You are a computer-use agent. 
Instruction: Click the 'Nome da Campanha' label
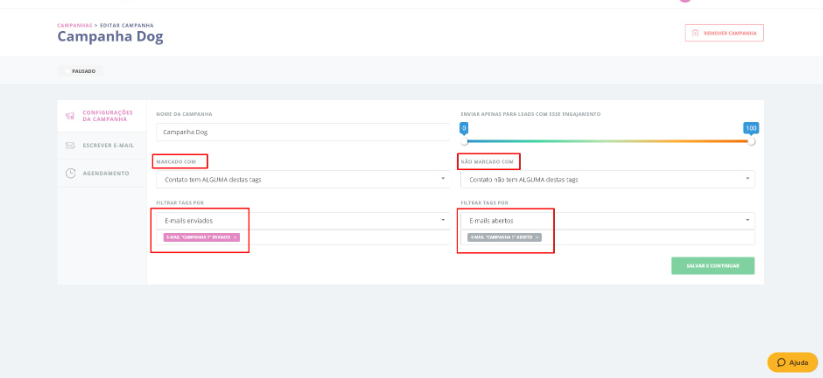pos(184,114)
